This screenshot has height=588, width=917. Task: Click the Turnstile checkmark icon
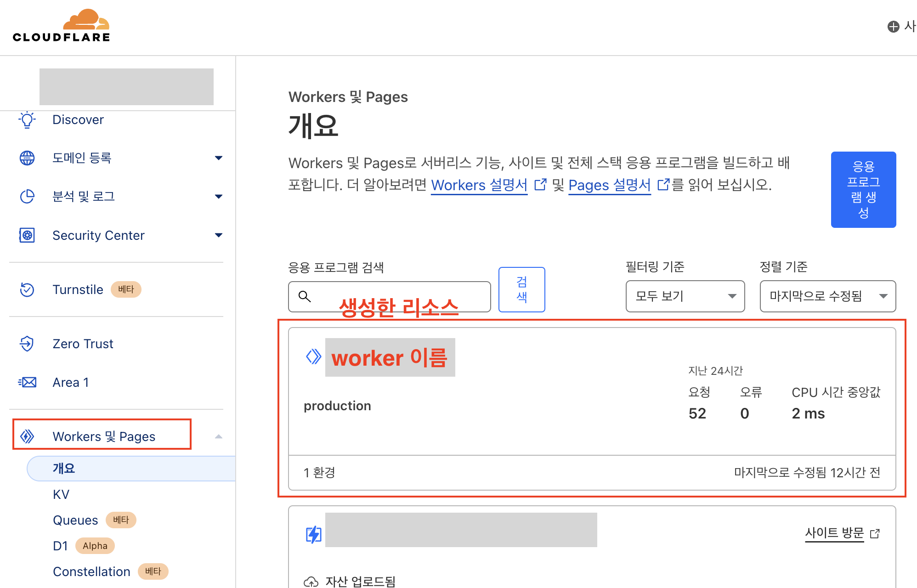(x=27, y=289)
